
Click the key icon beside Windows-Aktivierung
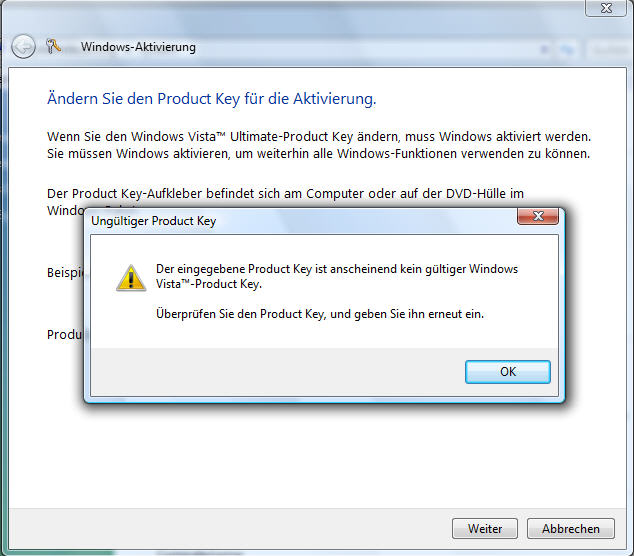54,47
